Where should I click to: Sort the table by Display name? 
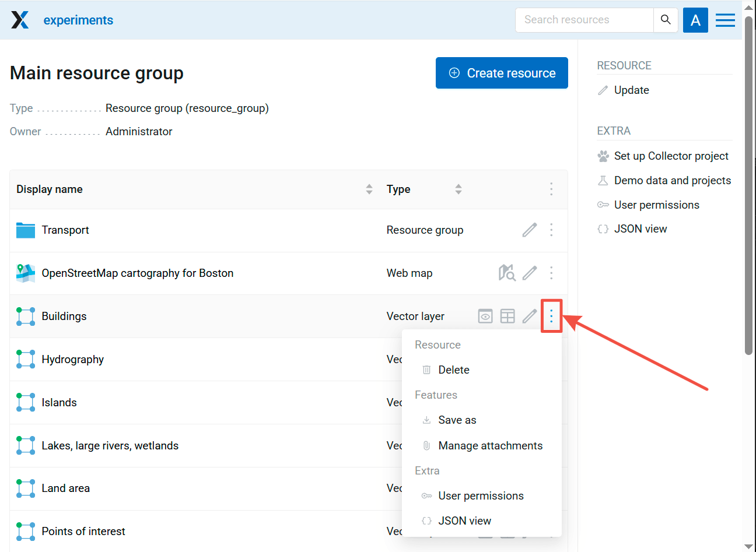(369, 189)
